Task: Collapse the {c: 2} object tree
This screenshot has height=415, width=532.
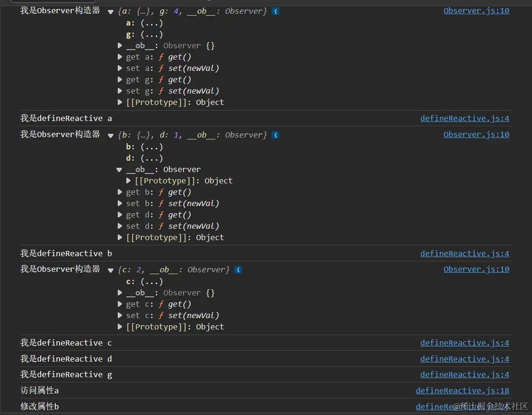Action: (111, 270)
